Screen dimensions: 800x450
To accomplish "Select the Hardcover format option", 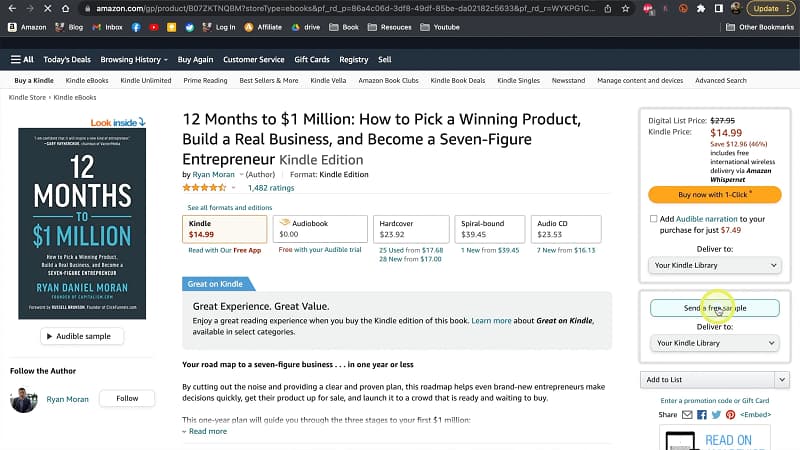I will 409,229.
